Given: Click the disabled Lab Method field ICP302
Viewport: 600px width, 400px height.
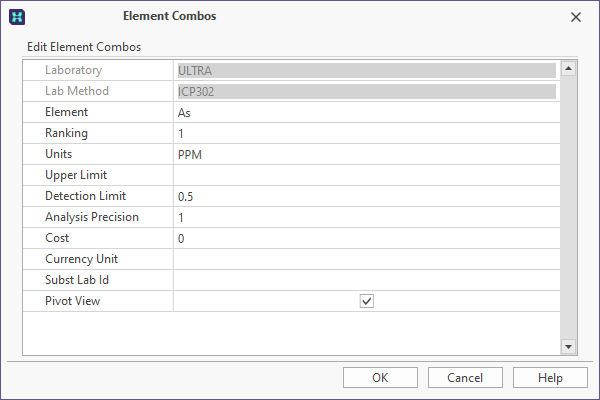Looking at the screenshot, I should (367, 91).
